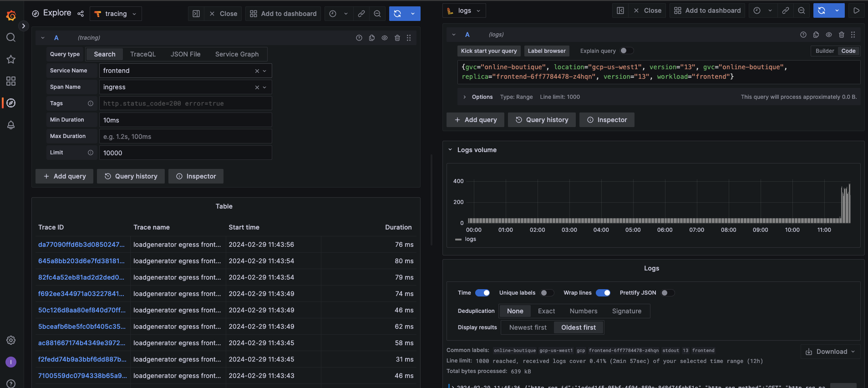This screenshot has width=868, height=388.
Task: Select the Service Graph query type
Action: [237, 54]
